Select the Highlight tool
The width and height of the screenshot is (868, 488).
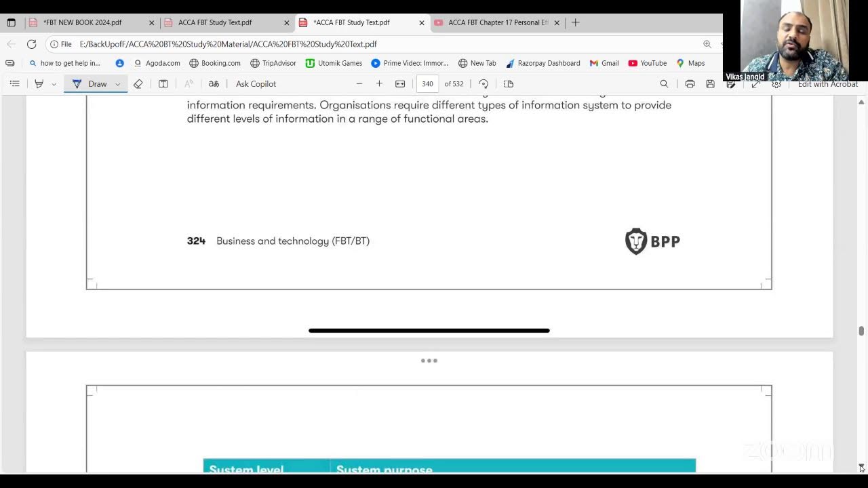39,84
